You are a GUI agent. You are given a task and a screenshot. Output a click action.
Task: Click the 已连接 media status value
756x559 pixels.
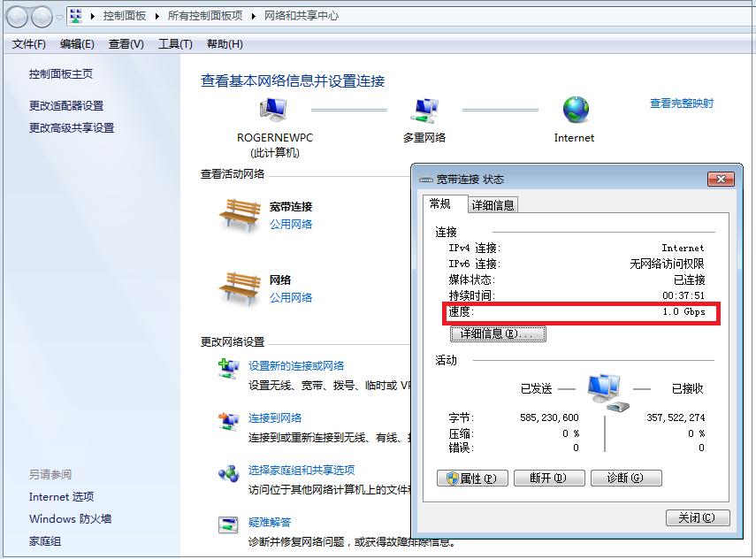pos(689,279)
